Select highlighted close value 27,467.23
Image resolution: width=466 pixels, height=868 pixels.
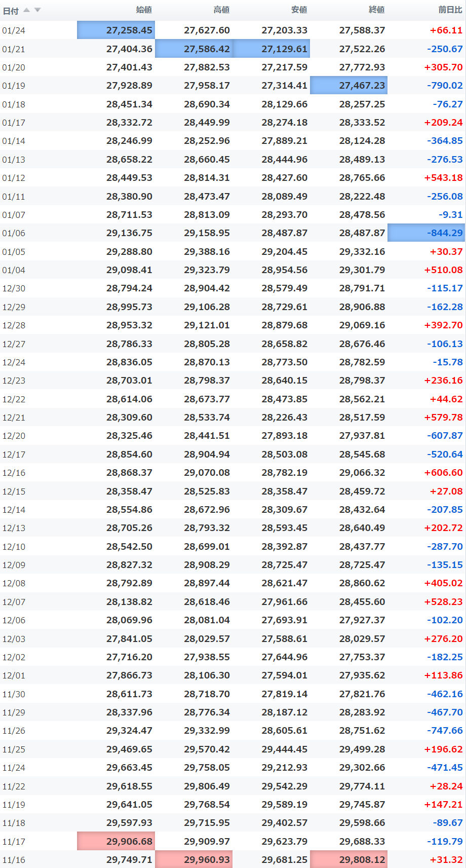348,86
